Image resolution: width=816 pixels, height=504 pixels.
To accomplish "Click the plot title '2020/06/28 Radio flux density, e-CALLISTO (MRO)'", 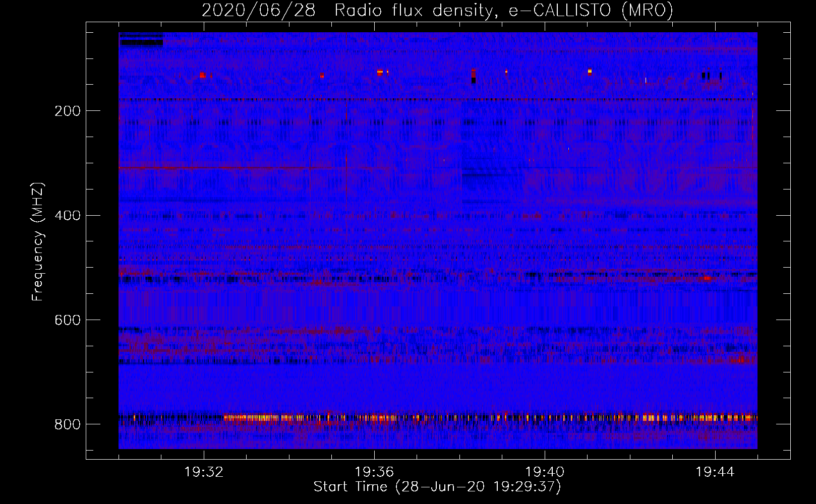I will point(437,10).
